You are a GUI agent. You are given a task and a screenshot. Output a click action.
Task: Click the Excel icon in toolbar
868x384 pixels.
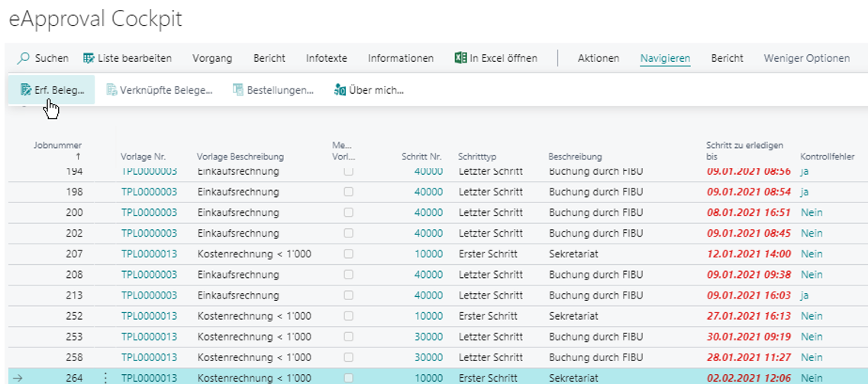coord(460,59)
